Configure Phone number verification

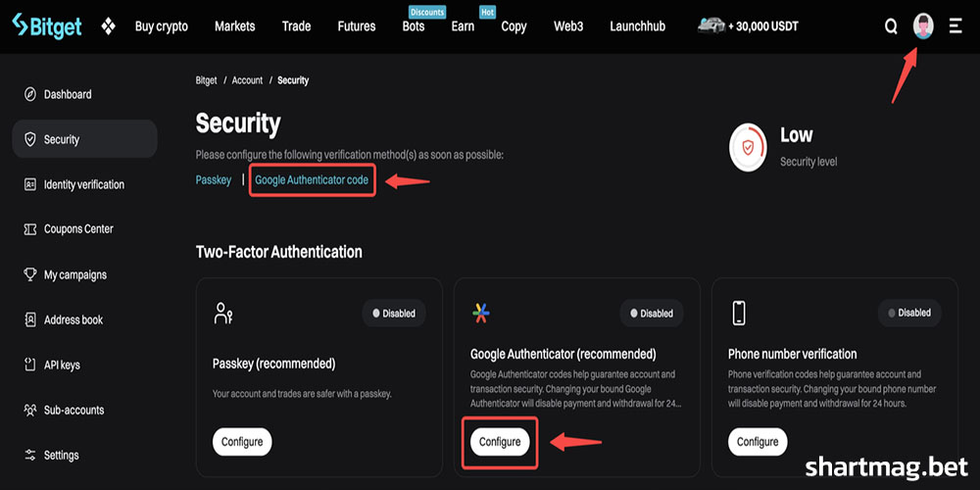click(x=758, y=442)
